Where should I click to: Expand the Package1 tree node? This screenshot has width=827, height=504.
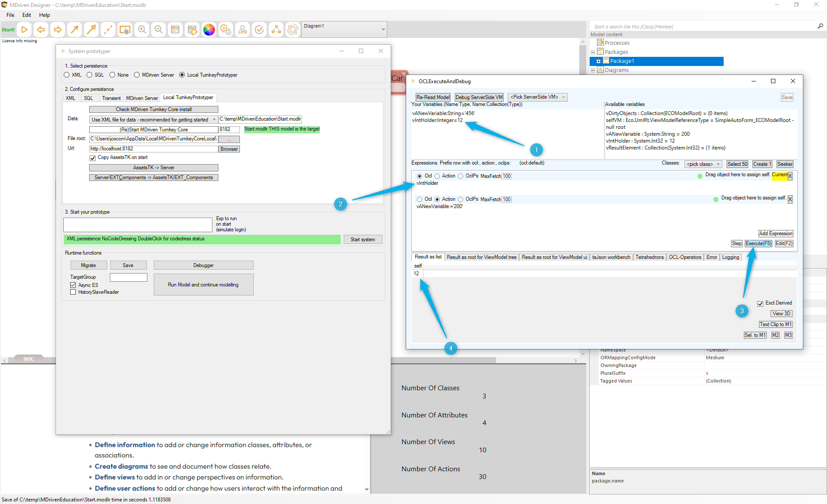(x=598, y=61)
